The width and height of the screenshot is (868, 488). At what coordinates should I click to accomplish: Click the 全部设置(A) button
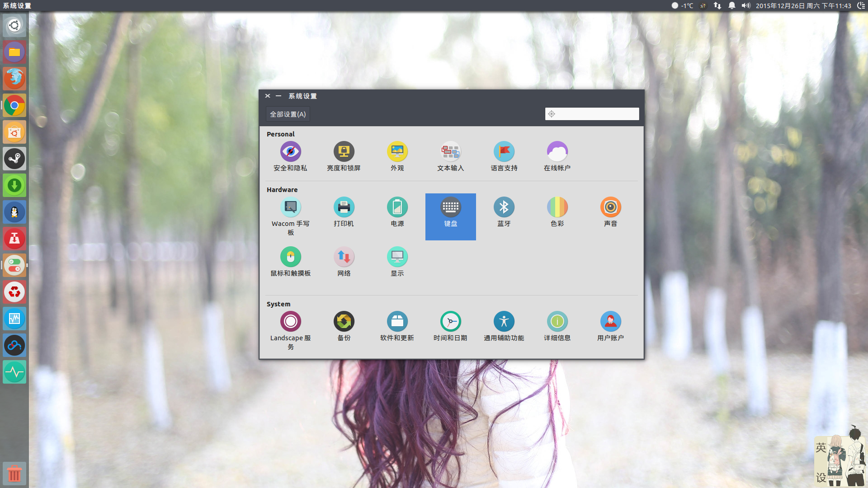coord(288,114)
